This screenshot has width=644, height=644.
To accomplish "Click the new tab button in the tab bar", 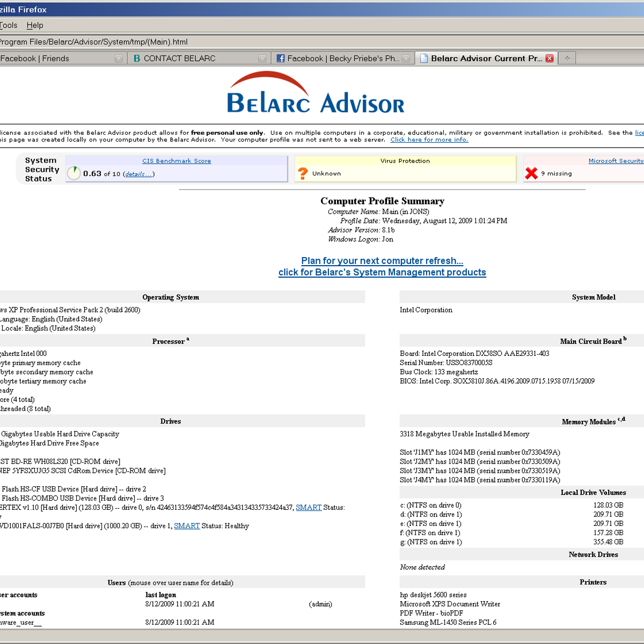I will pyautogui.click(x=567, y=58).
